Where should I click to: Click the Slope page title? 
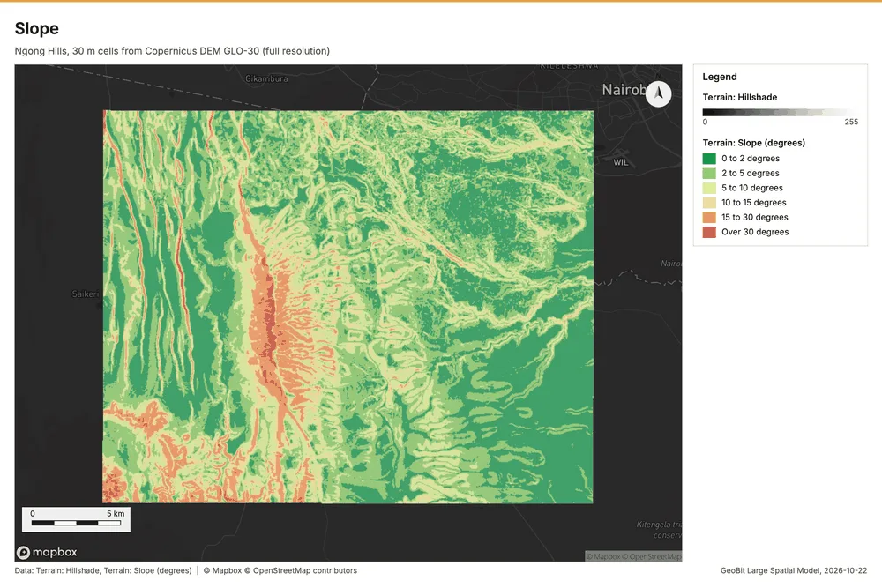coord(36,29)
